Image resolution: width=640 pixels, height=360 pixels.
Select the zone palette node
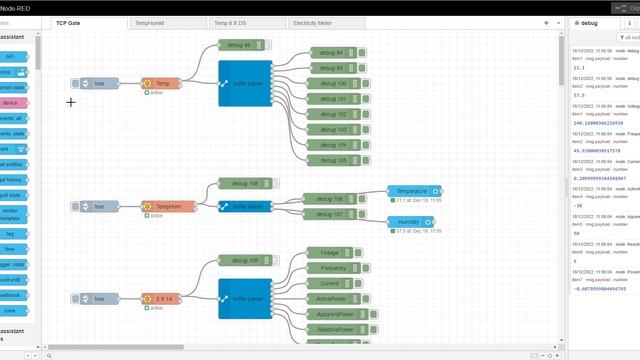pos(13,311)
